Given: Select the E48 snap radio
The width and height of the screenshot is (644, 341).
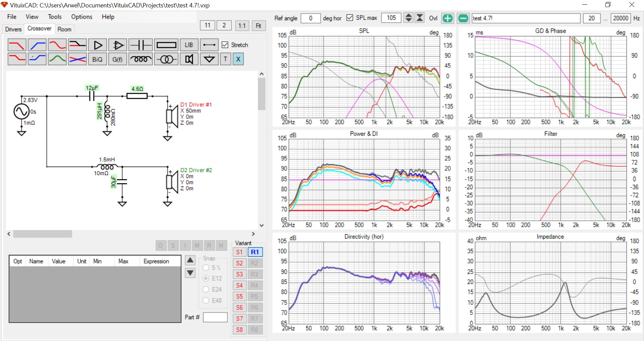Looking at the screenshot, I should click(206, 300).
